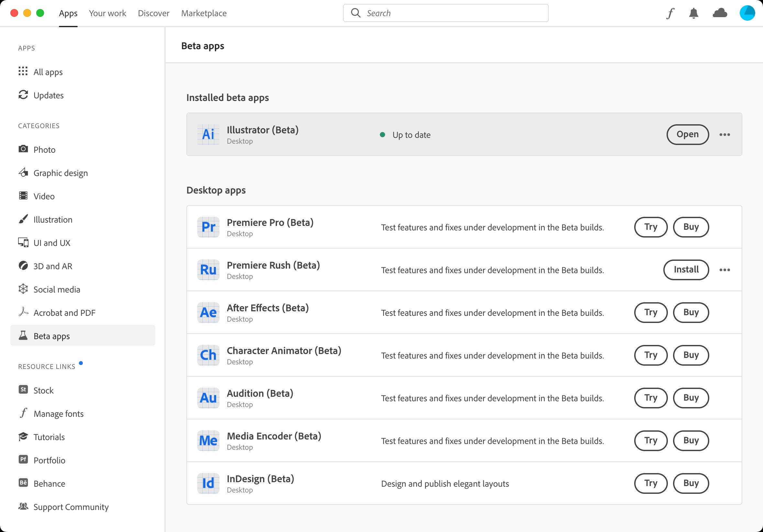The image size is (763, 532).
Task: Click the After Effects Beta app icon
Action: point(207,312)
